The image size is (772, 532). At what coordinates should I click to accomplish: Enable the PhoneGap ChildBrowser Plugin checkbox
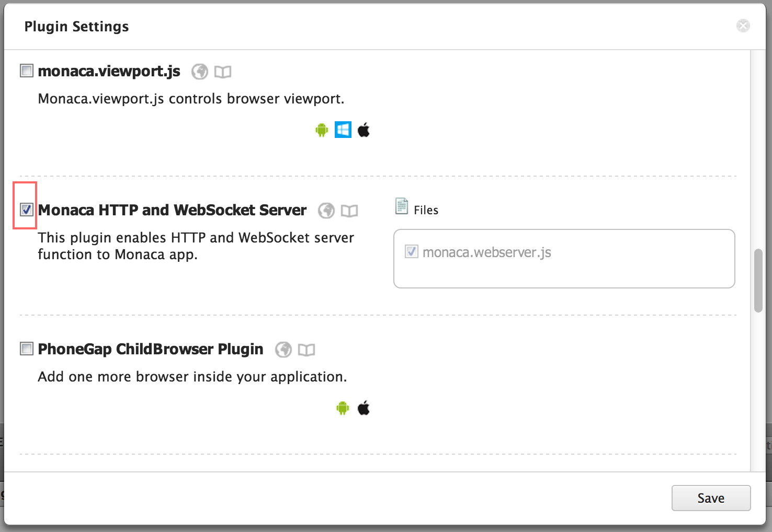point(27,349)
